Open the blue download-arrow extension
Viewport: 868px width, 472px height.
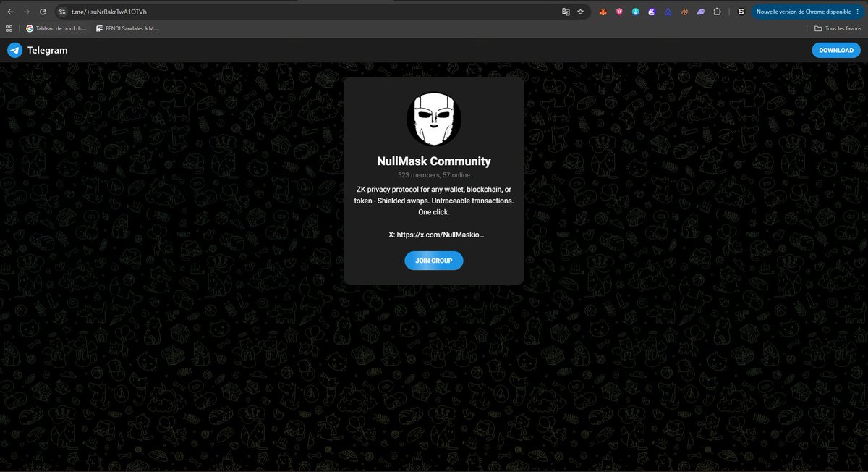[635, 12]
